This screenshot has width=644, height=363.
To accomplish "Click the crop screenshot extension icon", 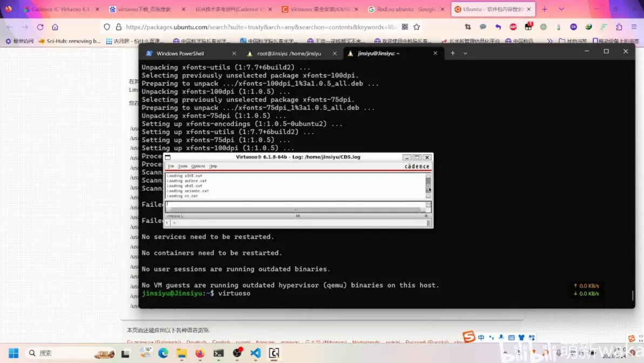I will click(x=468, y=27).
